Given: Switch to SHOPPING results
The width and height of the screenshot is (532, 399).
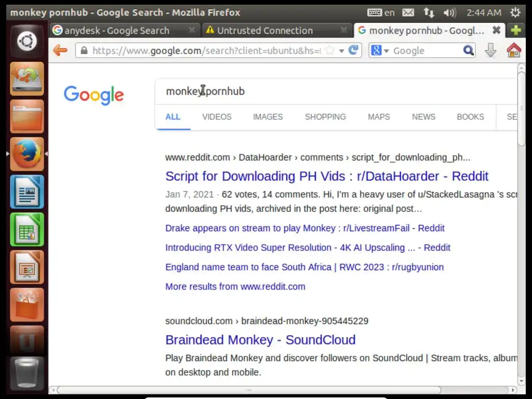Looking at the screenshot, I should pos(325,117).
